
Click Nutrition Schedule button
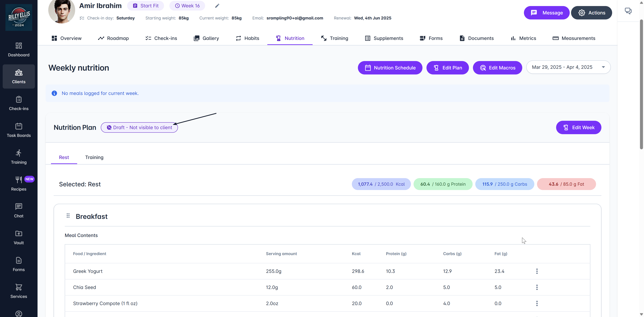point(390,68)
